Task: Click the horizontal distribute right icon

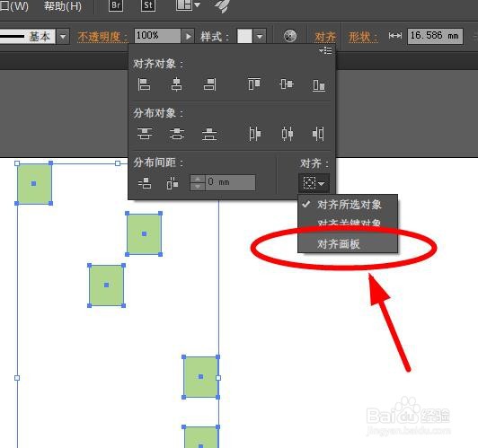Action: click(x=318, y=134)
